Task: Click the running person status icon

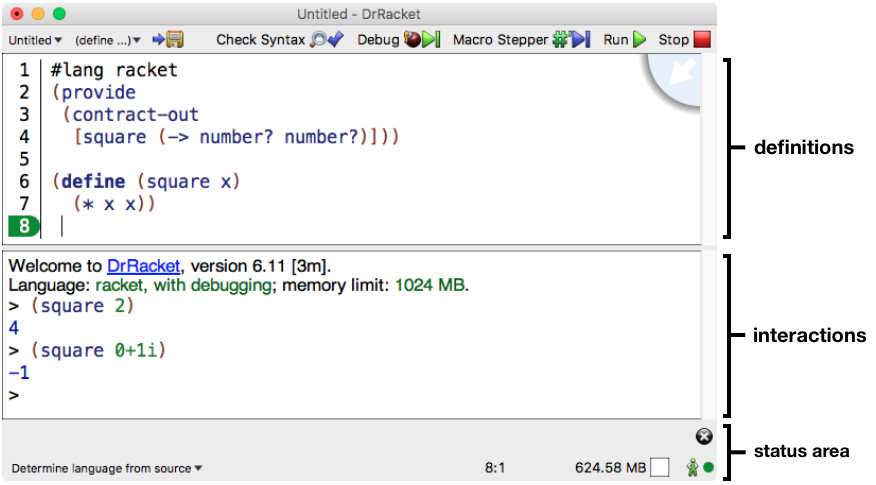Action: tap(693, 467)
